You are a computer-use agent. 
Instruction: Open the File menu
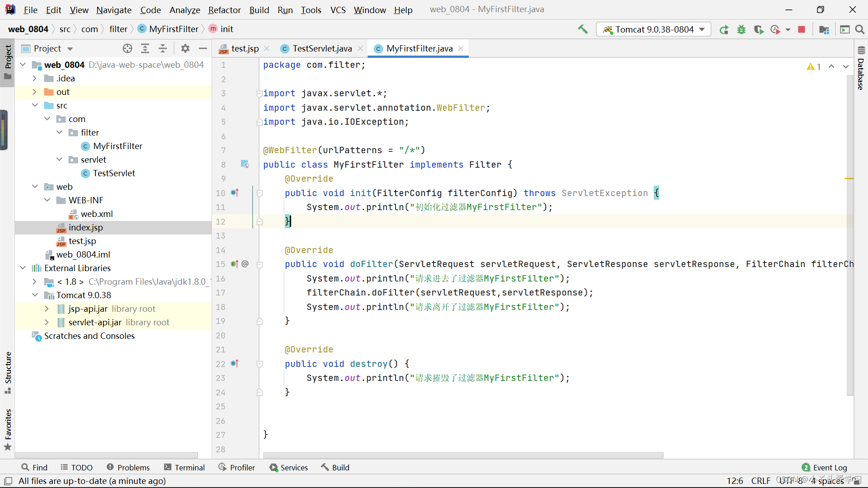30,9
